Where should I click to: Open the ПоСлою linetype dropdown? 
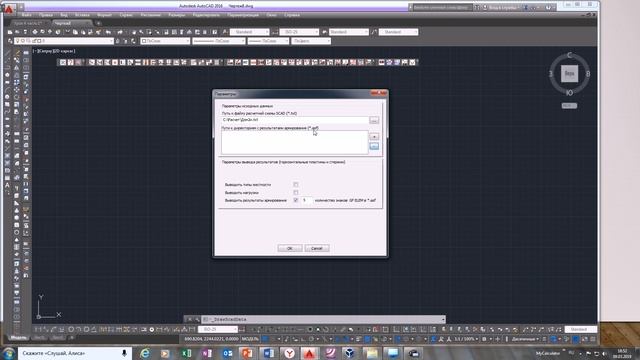218,41
